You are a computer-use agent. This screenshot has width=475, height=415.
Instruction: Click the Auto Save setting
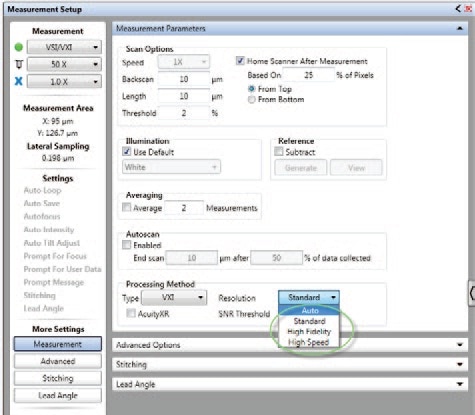coord(42,203)
